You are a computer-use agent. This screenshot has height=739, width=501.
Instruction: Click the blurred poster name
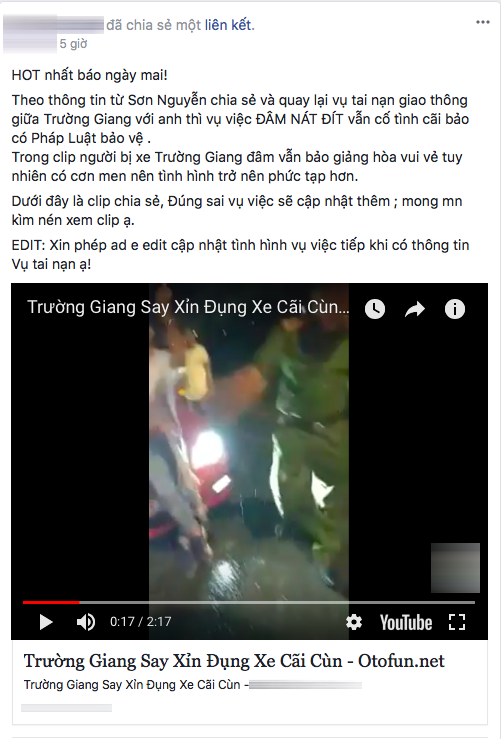53,24
